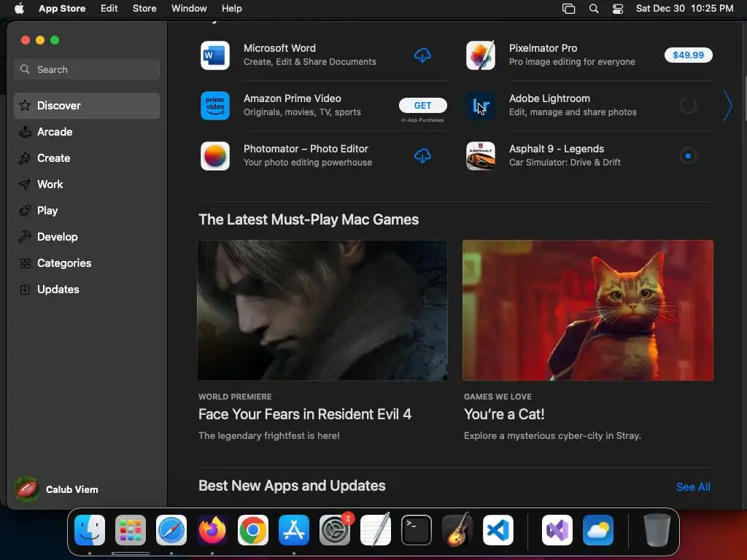The height and width of the screenshot is (560, 747).
Task: Focus the App Store search field
Action: [87, 69]
